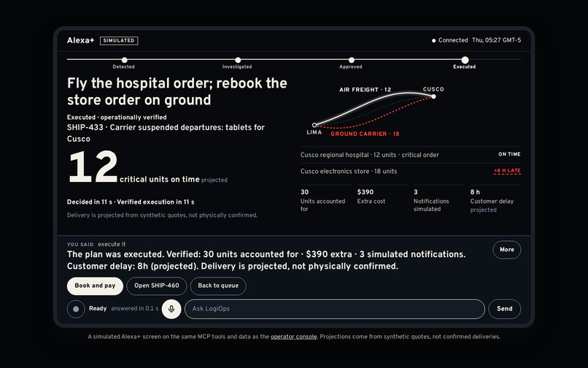Select the Approved timeline step
Screen dimensions: 588x368
(351, 63)
